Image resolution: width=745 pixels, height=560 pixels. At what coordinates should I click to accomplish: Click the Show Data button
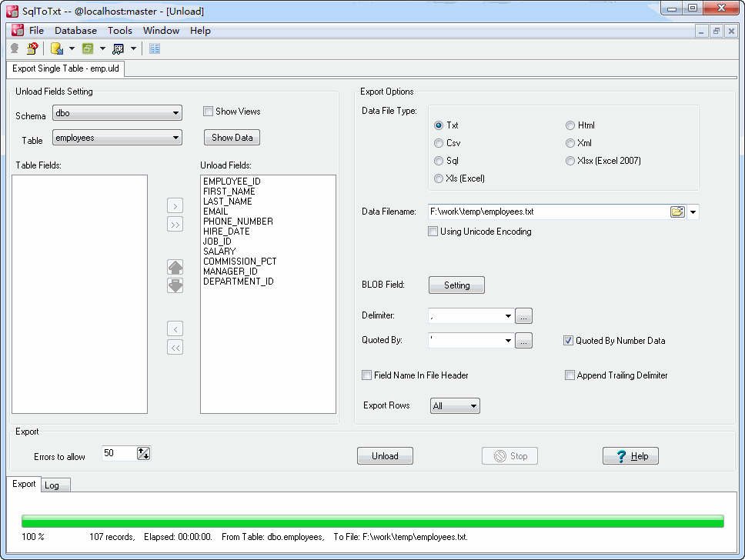232,138
